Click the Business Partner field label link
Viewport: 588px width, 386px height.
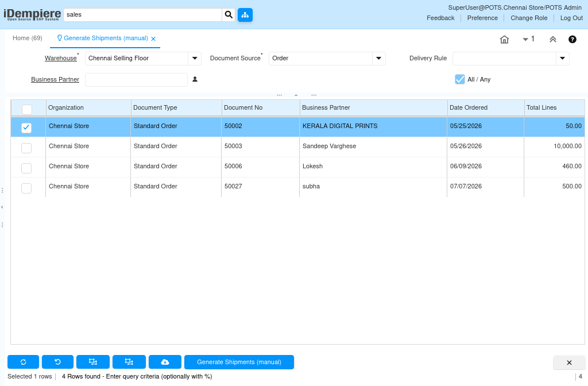pos(55,79)
